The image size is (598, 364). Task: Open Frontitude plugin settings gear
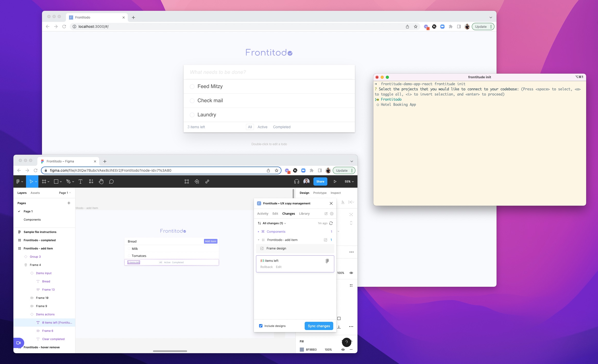tap(332, 214)
